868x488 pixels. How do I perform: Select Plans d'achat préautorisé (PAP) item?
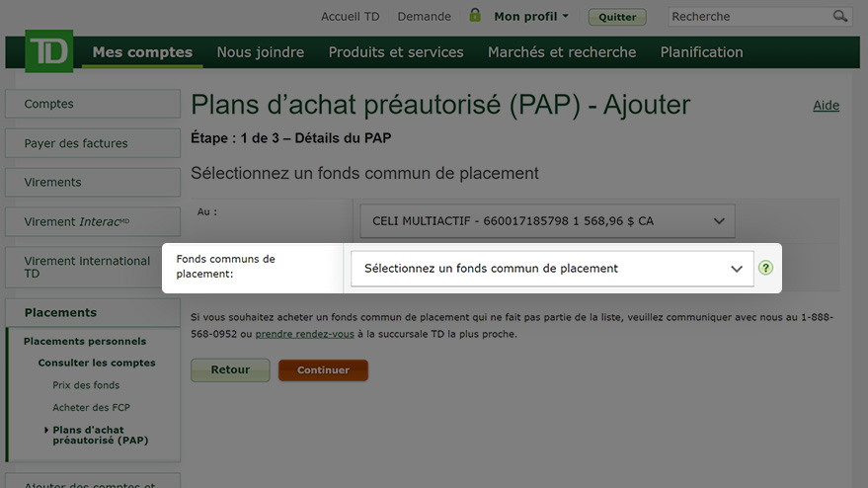[x=101, y=435]
